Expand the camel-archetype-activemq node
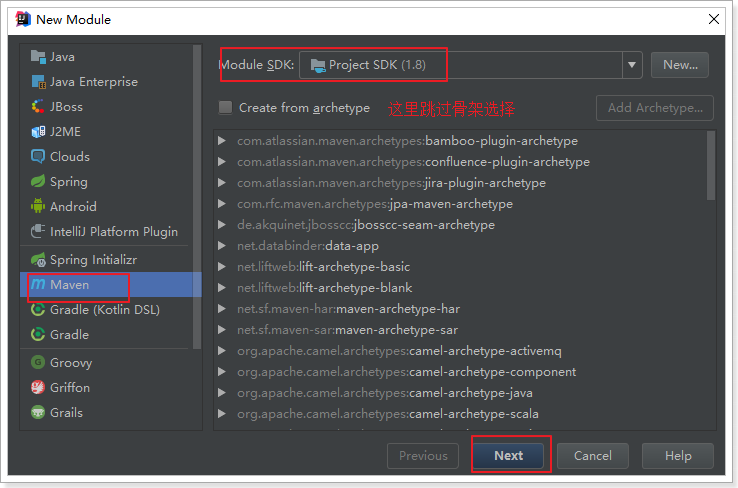This screenshot has width=738, height=488. click(x=222, y=351)
